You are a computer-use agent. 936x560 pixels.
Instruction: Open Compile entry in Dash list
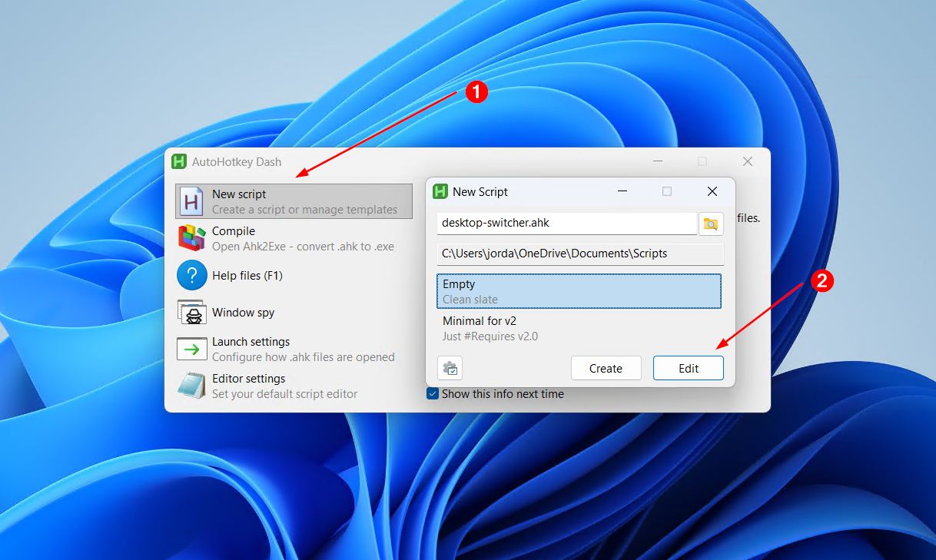[x=294, y=238]
